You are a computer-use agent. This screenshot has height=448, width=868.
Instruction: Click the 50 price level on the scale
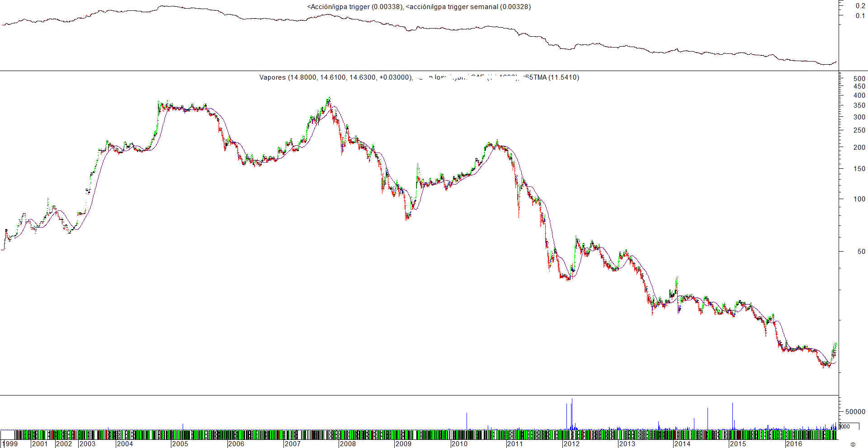coord(861,252)
